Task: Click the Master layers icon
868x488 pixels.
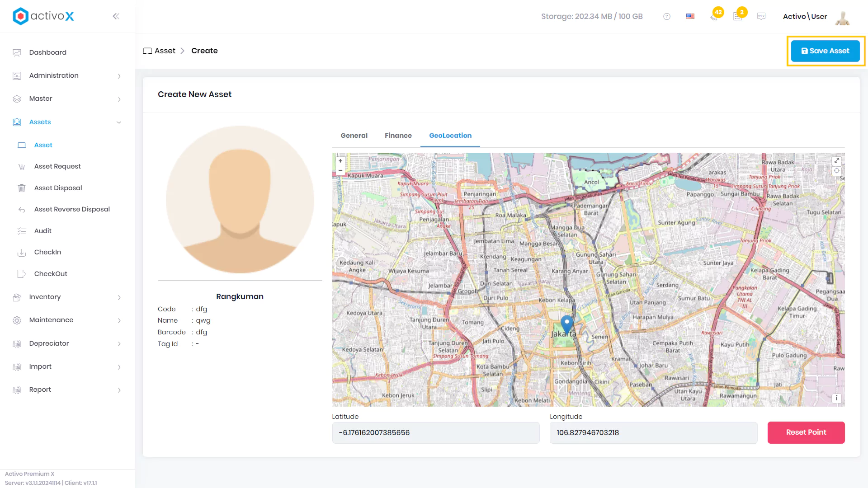Action: (17, 99)
